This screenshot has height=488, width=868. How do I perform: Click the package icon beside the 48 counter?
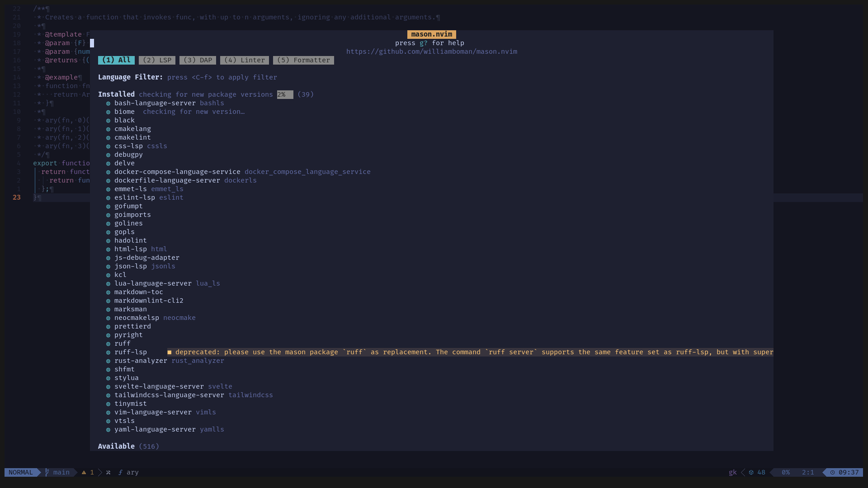(x=751, y=472)
